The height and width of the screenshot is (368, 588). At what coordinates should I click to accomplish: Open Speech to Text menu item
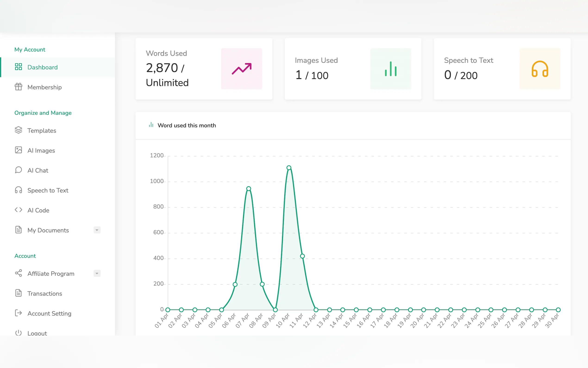[x=48, y=190]
